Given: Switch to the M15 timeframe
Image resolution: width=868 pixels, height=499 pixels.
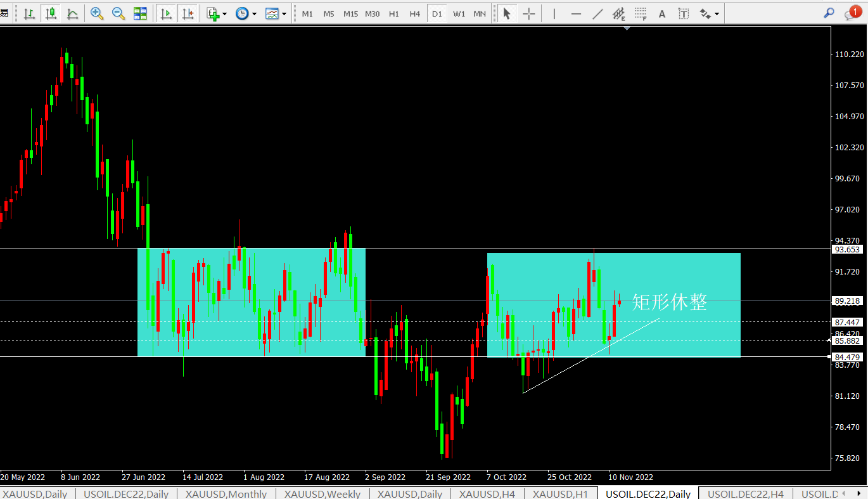Looking at the screenshot, I should [x=350, y=13].
